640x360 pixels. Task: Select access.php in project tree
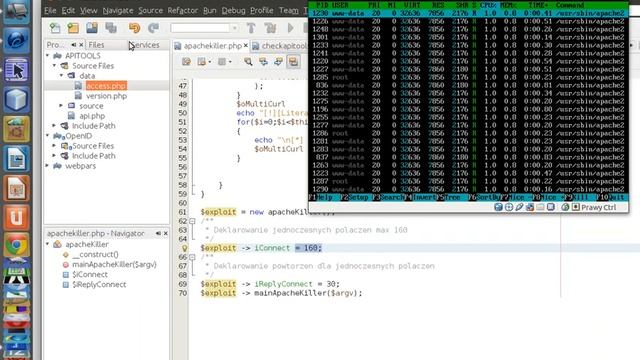pyautogui.click(x=106, y=86)
